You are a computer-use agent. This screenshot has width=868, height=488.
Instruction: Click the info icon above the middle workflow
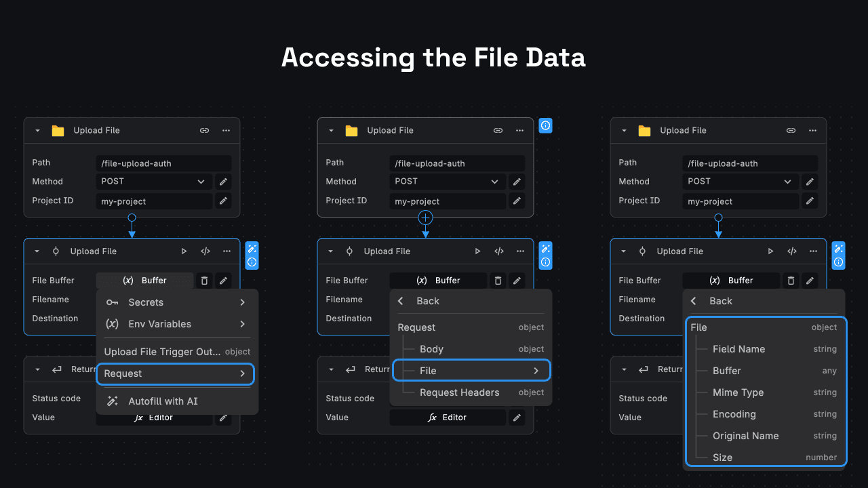[x=545, y=125]
